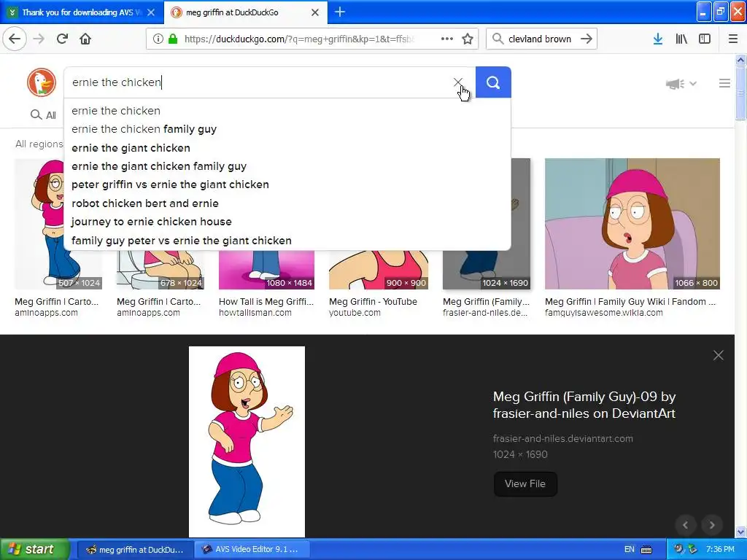Open the DuckDuckGo side menu
Viewport: 747px width, 560px height.
[x=724, y=83]
